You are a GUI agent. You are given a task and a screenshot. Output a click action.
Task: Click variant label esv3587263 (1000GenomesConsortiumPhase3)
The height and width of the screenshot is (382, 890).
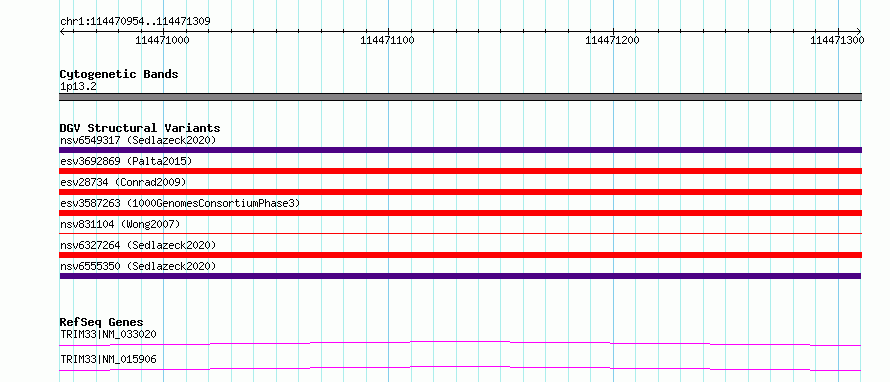click(x=180, y=203)
